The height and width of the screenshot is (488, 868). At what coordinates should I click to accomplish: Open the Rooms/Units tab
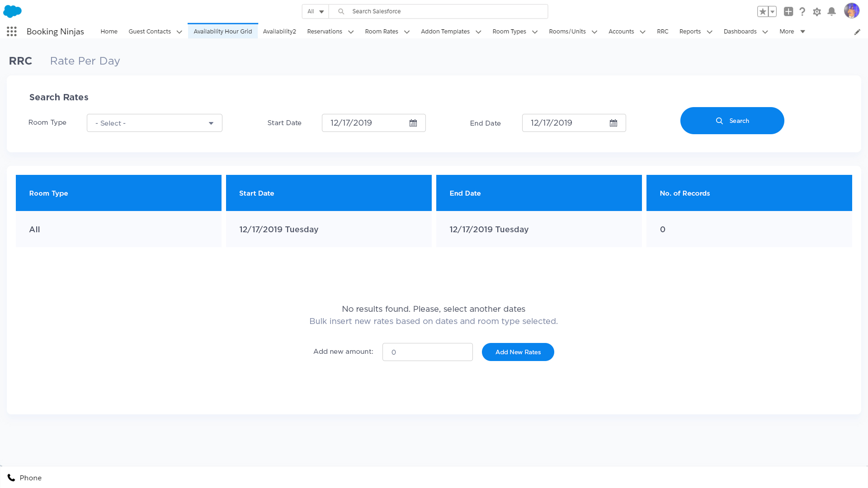coord(567,31)
